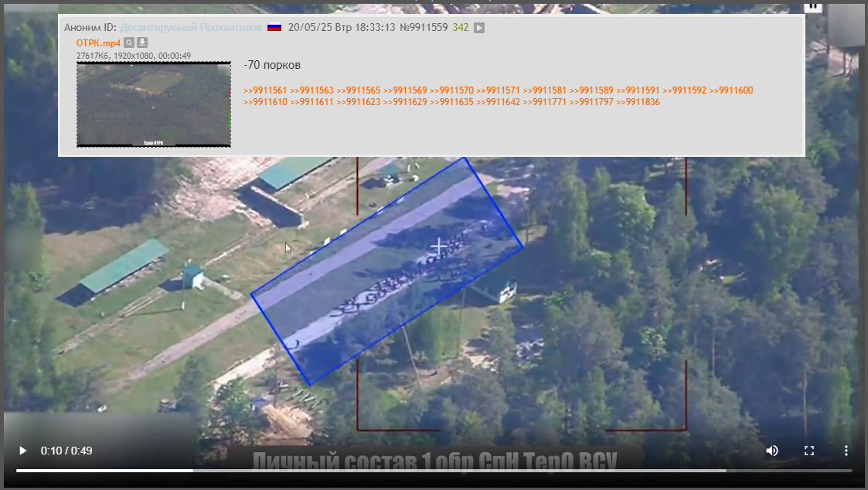Play the video with the play button

[x=22, y=451]
